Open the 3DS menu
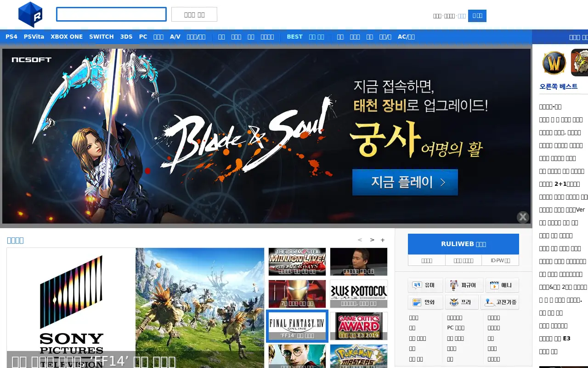The width and height of the screenshot is (588, 368). (126, 37)
